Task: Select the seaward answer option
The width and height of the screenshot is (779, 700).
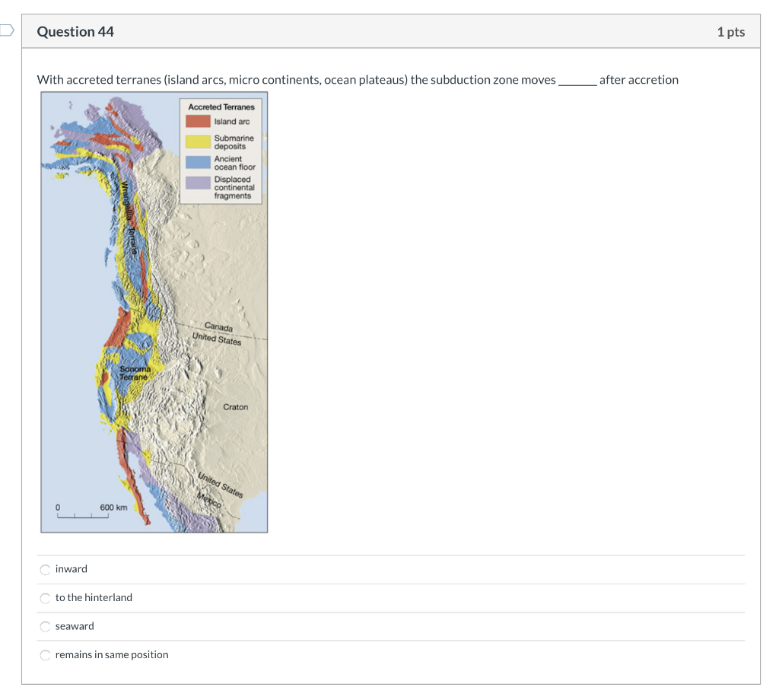Action: [45, 626]
